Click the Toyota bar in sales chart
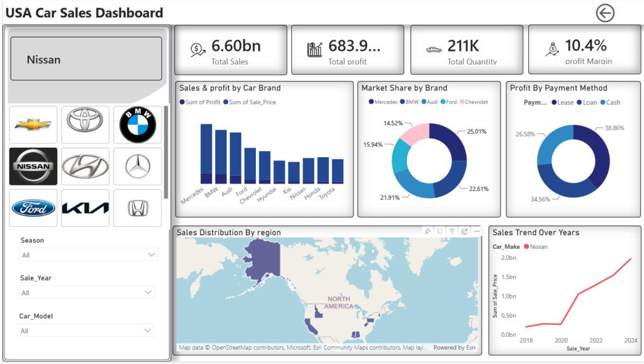Image resolution: width=644 pixels, height=364 pixels. (338, 171)
